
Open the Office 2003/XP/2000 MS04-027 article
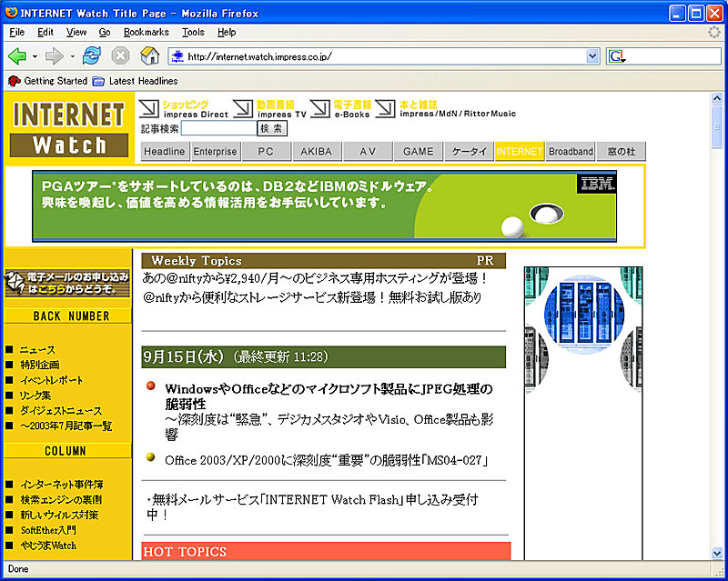pos(326,460)
